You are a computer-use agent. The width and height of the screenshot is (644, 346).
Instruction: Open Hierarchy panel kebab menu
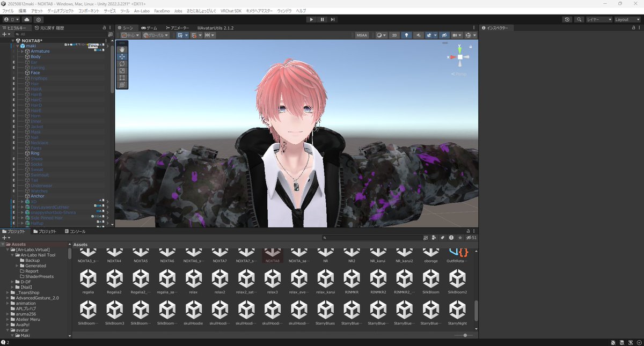[x=111, y=27]
